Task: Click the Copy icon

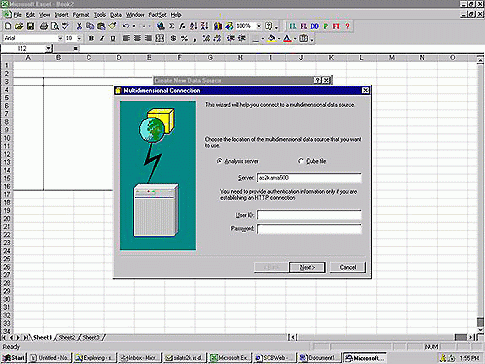Action: [x=90, y=26]
